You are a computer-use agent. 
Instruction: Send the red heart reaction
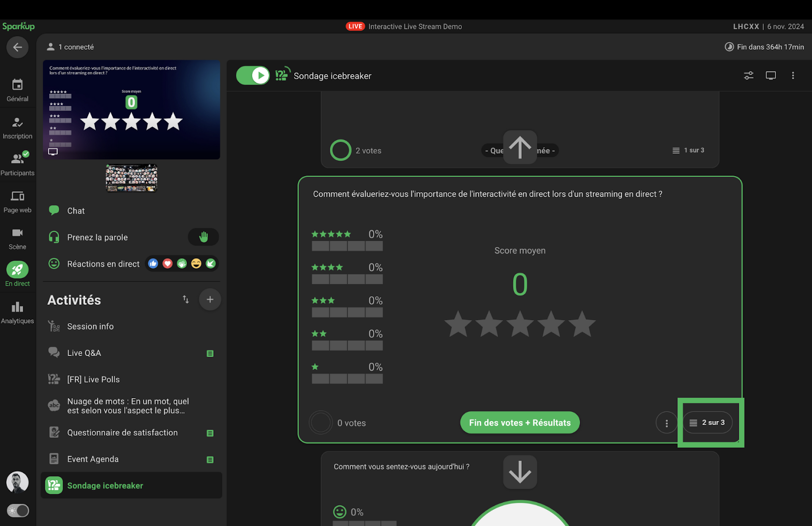(x=167, y=264)
